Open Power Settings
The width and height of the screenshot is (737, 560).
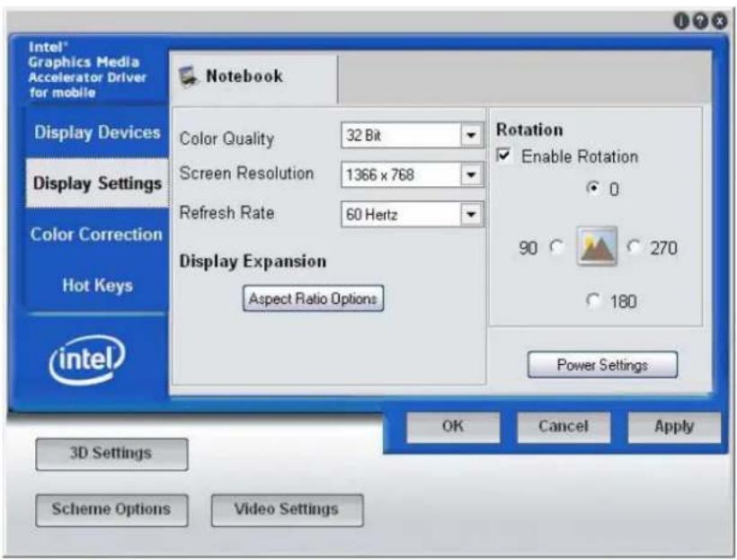point(602,365)
